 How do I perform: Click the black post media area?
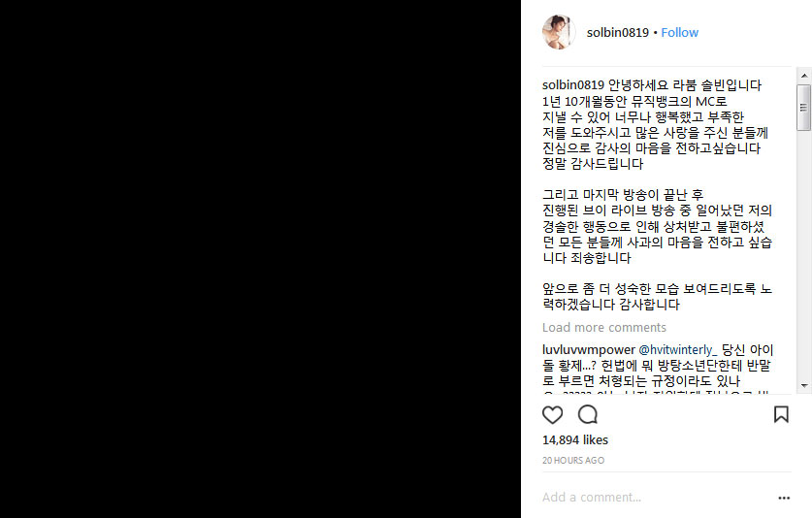(x=261, y=259)
